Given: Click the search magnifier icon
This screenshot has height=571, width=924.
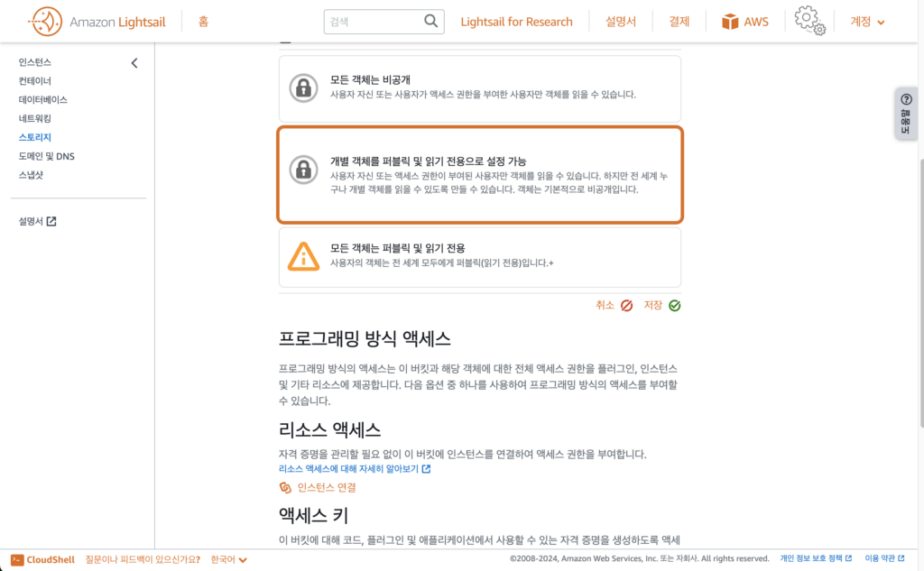Looking at the screenshot, I should click(x=430, y=22).
